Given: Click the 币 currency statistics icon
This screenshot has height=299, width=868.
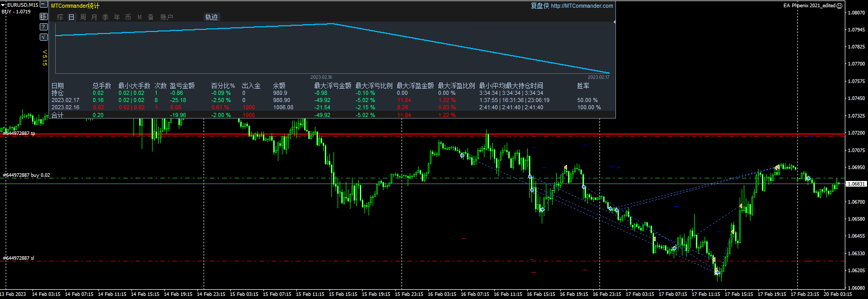Looking at the screenshot, I should tap(128, 17).
